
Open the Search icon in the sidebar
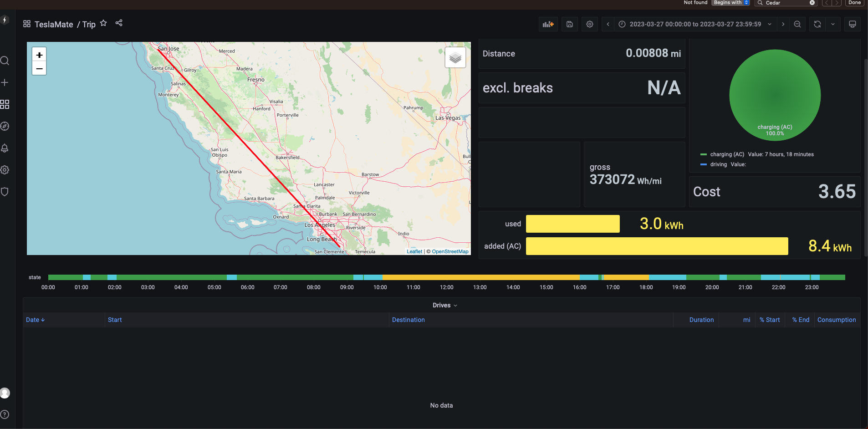(5, 60)
